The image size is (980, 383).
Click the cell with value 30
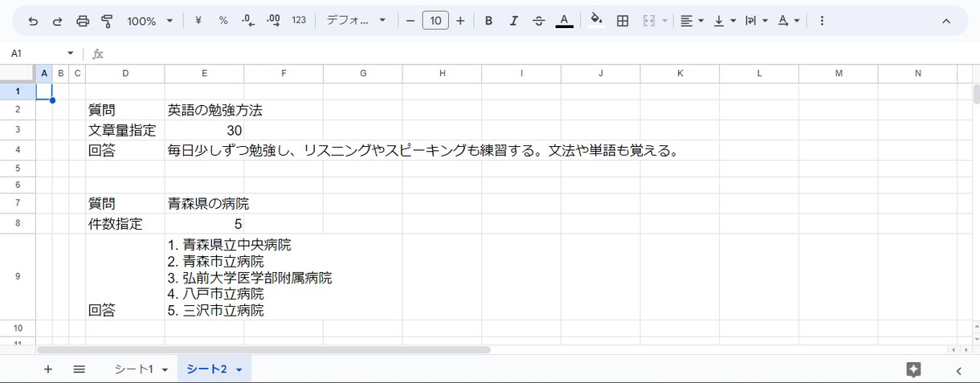click(x=204, y=130)
